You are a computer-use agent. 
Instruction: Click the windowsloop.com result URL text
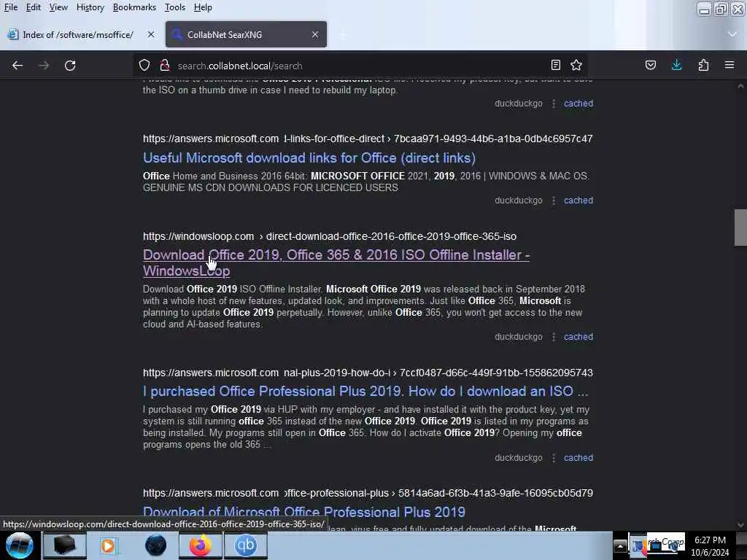pyautogui.click(x=330, y=236)
